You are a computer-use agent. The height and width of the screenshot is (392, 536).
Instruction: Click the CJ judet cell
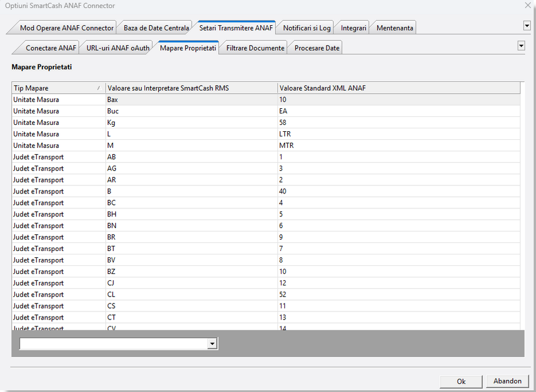191,283
